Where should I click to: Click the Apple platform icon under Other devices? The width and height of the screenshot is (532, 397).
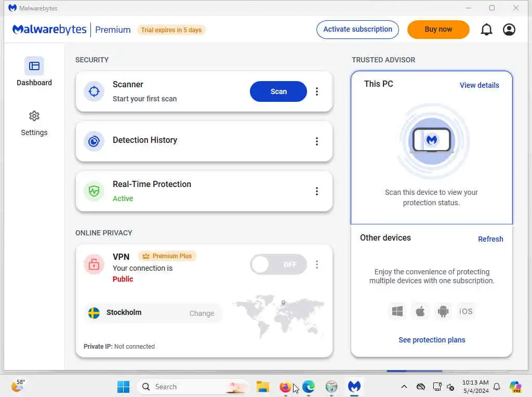pos(420,311)
